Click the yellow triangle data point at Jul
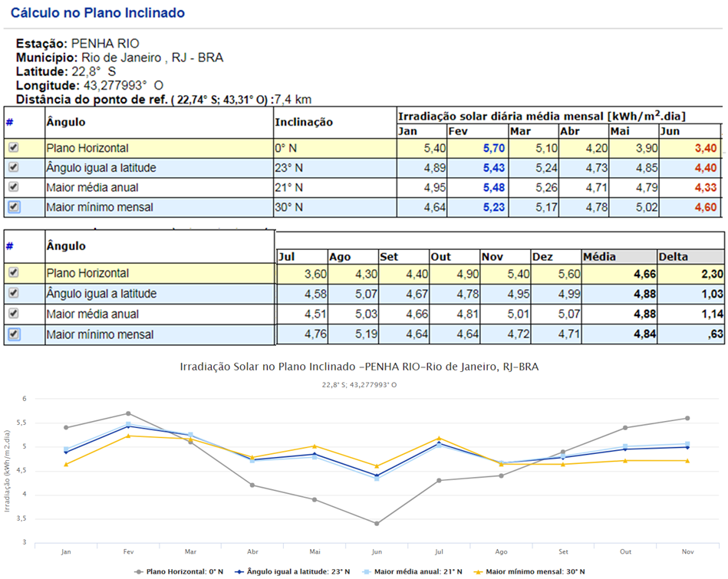The height and width of the screenshot is (579, 728). [438, 438]
